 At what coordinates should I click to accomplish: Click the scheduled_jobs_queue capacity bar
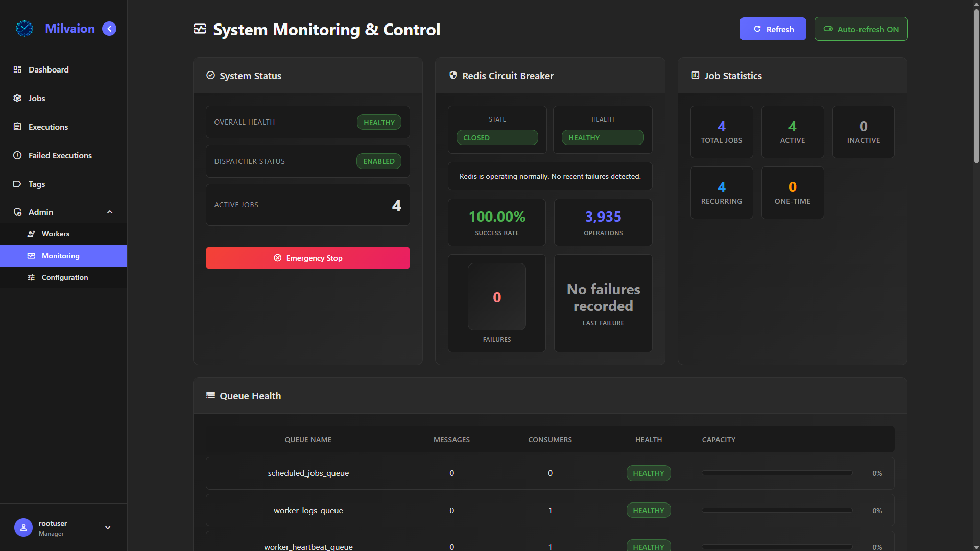pos(777,473)
